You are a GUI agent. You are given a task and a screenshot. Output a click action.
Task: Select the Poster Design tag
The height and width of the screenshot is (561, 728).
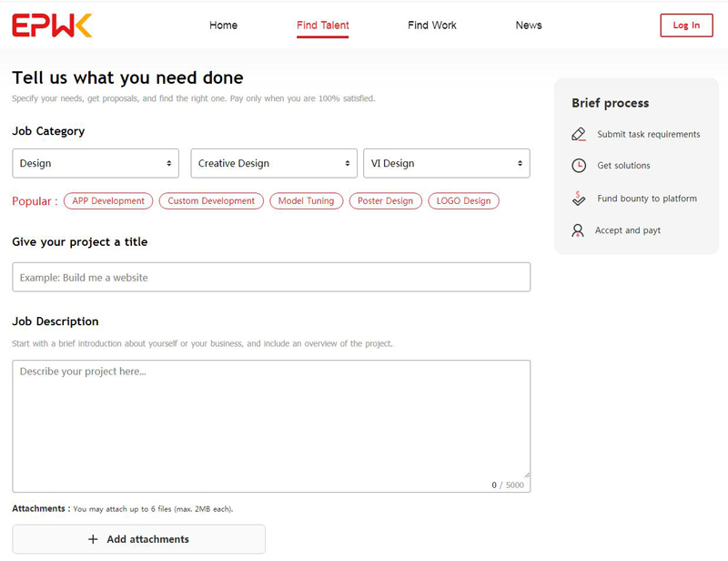(x=385, y=201)
